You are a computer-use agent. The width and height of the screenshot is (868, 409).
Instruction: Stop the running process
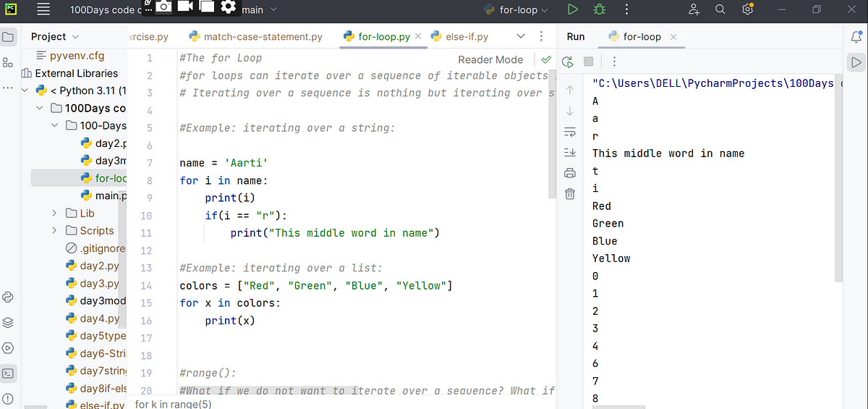click(x=589, y=62)
